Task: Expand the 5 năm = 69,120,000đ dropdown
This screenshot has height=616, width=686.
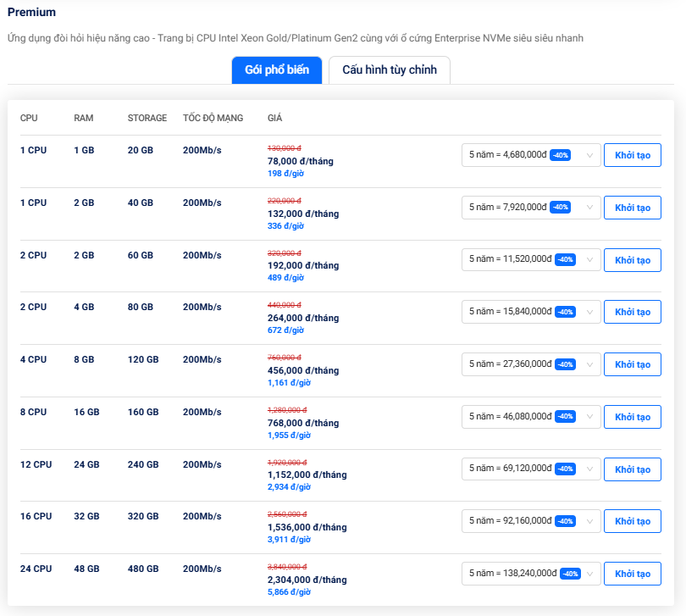Action: (x=531, y=469)
